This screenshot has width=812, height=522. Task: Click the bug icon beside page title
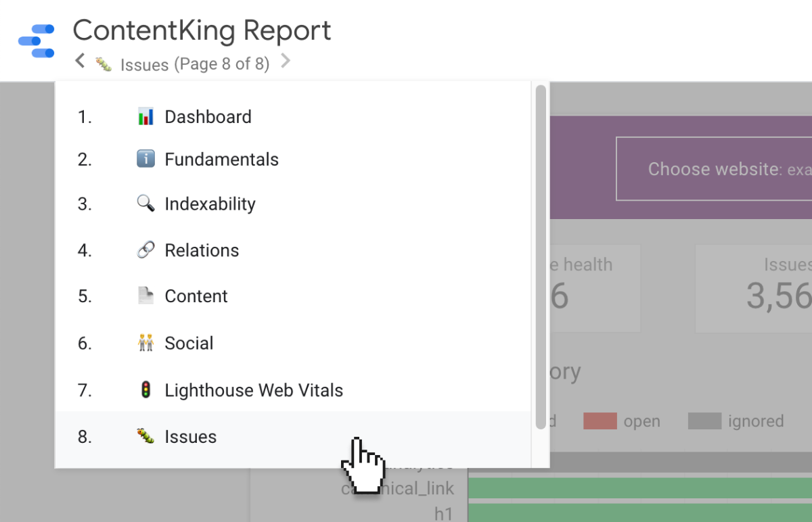pyautogui.click(x=104, y=64)
